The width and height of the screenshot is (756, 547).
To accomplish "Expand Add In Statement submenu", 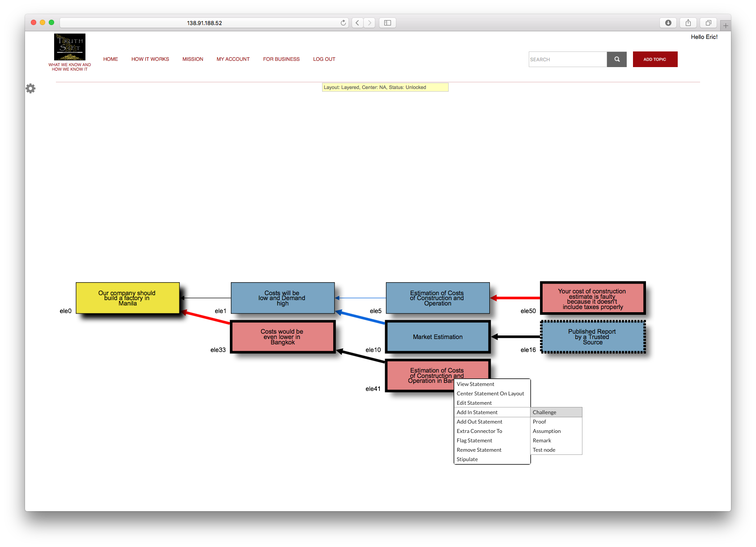I will (x=477, y=412).
